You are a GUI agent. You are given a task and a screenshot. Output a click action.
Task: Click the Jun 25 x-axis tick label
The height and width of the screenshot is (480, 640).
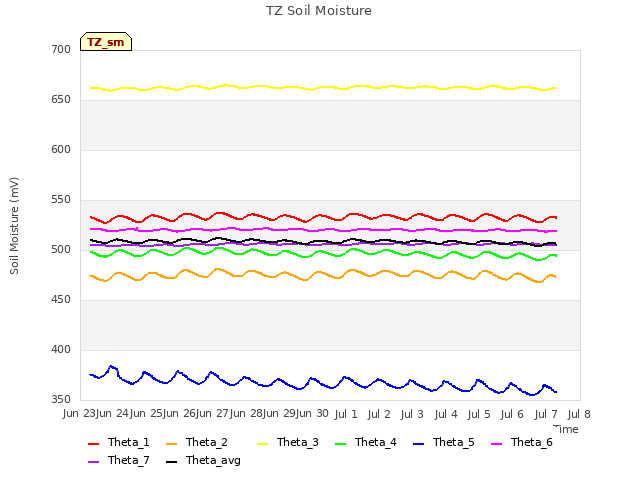(x=147, y=414)
